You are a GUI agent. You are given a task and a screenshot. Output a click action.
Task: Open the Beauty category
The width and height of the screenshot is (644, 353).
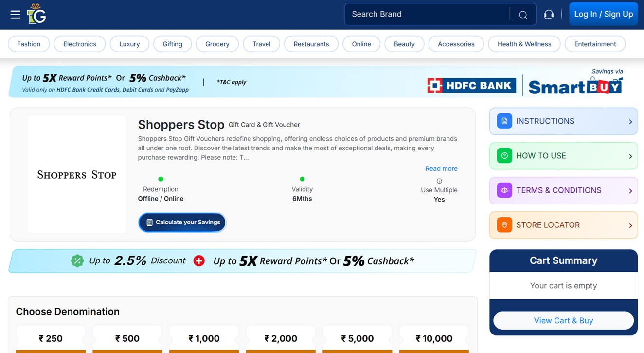pyautogui.click(x=404, y=44)
